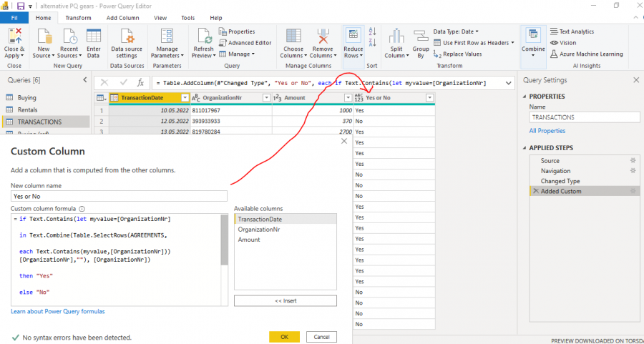Click the New column name field
Viewport: 644px width, 344px height.
click(119, 196)
